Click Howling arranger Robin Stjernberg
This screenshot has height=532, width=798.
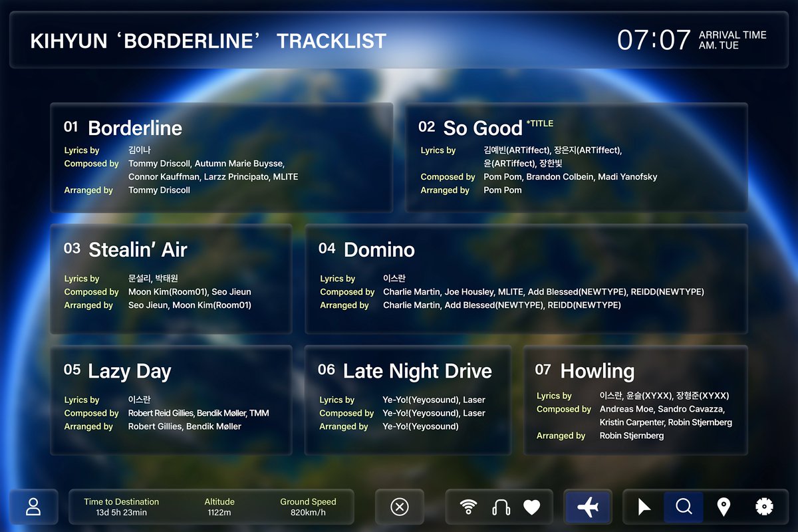[x=632, y=436]
